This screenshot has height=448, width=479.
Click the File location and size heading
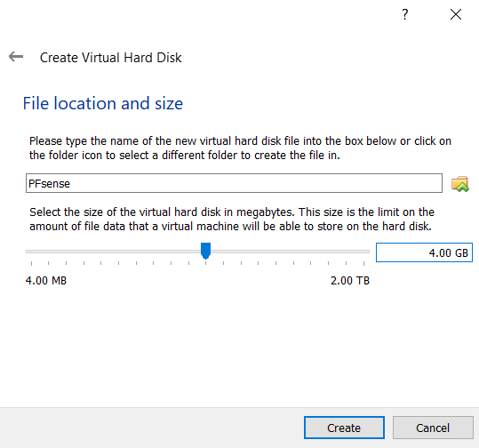pos(103,103)
